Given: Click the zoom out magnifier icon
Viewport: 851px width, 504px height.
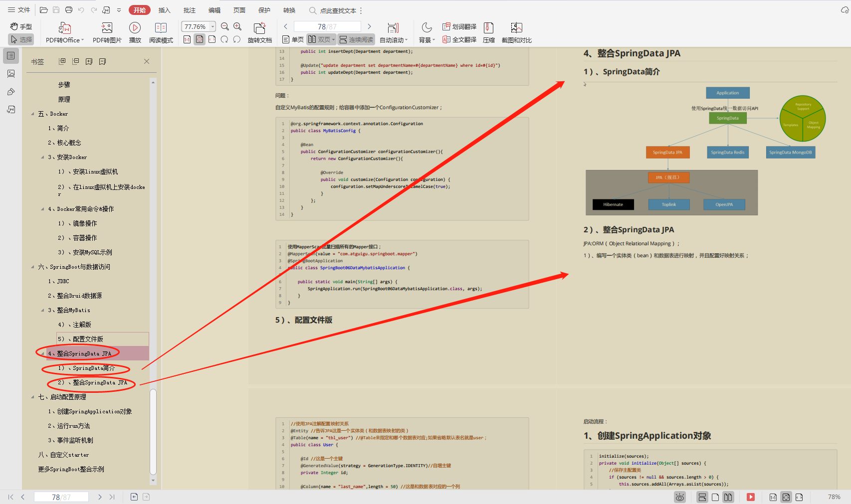Looking at the screenshot, I should 225,26.
